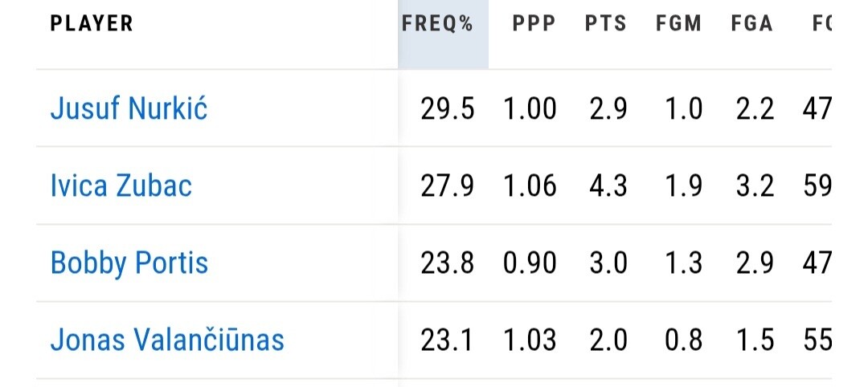Select Portis's 2.9 FGA cell
This screenshot has width=868, height=387.
755,263
